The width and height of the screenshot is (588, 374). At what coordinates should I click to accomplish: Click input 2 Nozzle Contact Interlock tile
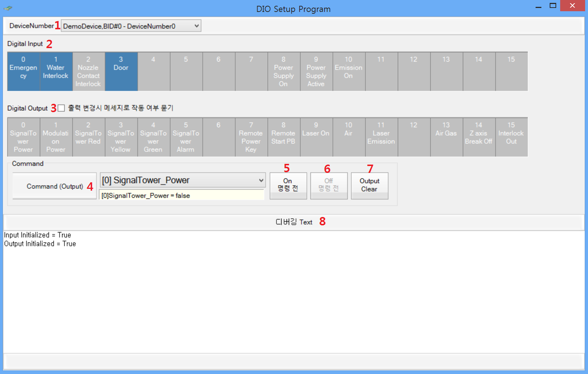coord(89,71)
